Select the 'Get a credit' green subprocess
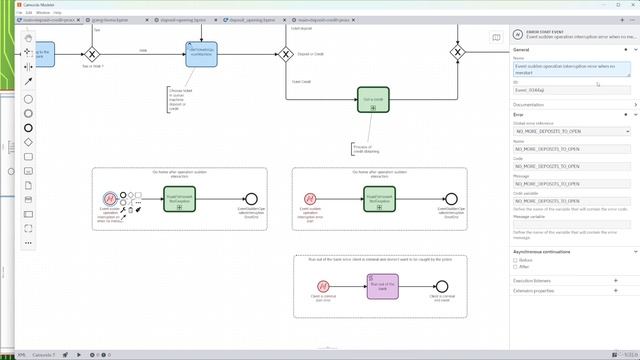640x360 pixels. click(373, 100)
